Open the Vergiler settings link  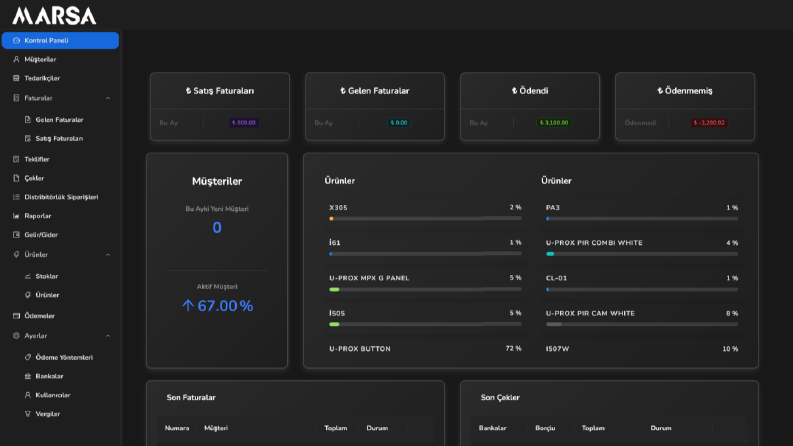pos(48,414)
